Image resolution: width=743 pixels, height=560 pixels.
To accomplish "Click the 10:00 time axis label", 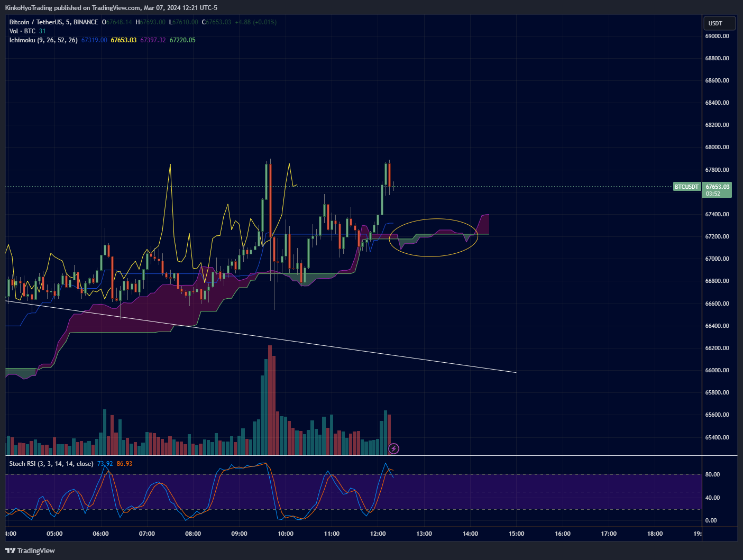I will pyautogui.click(x=286, y=534).
